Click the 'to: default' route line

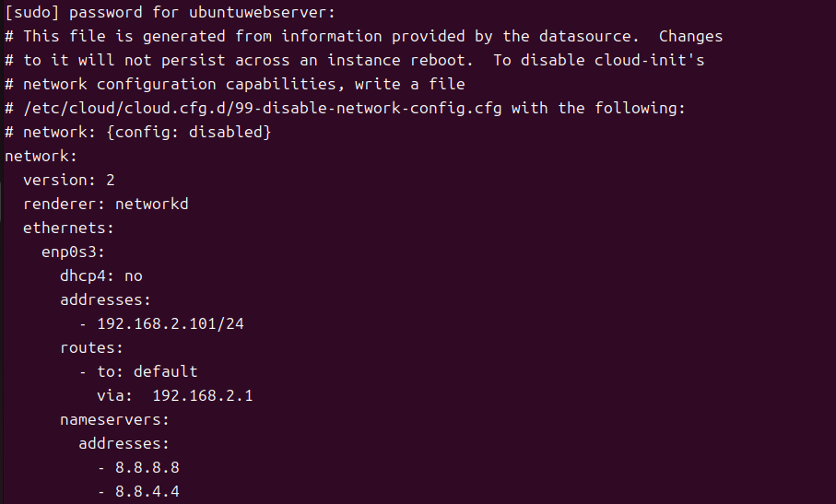tap(147, 372)
